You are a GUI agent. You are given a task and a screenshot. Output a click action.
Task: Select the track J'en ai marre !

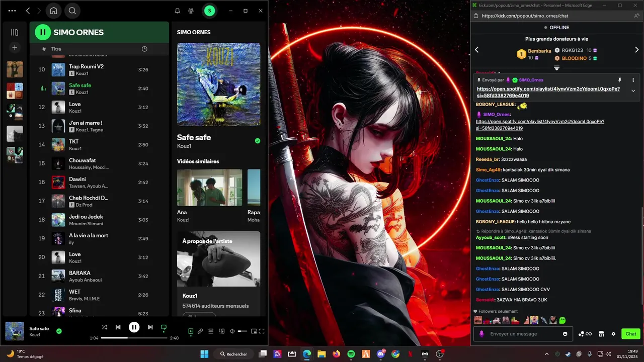99,126
